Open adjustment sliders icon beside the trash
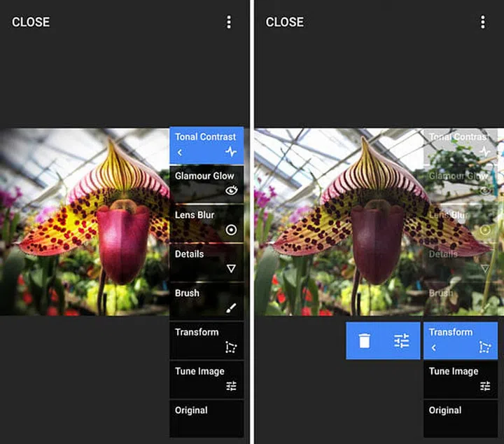This screenshot has height=444, width=504. tap(401, 341)
